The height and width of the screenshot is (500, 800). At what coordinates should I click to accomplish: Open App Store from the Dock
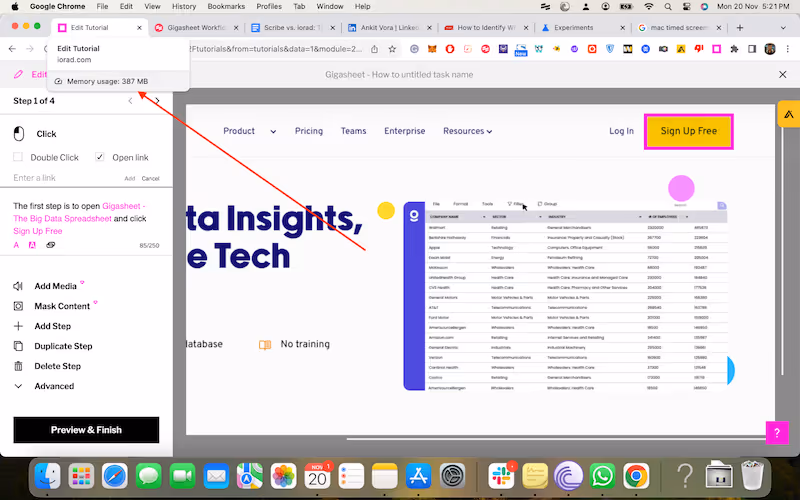click(x=419, y=476)
